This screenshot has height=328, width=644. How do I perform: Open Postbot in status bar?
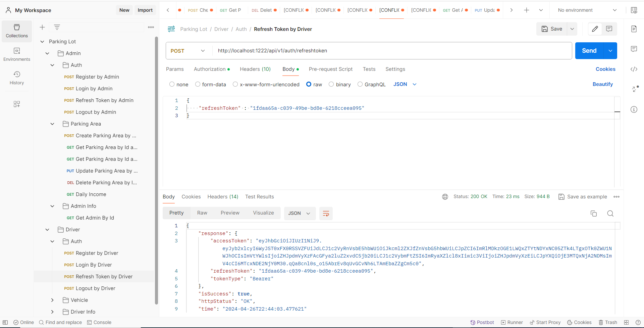tap(482, 322)
